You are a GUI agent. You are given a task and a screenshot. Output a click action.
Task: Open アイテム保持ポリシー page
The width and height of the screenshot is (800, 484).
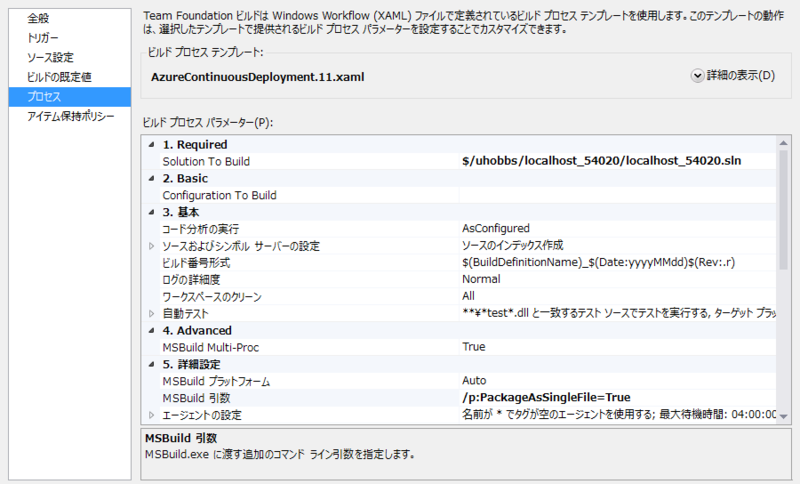70,116
